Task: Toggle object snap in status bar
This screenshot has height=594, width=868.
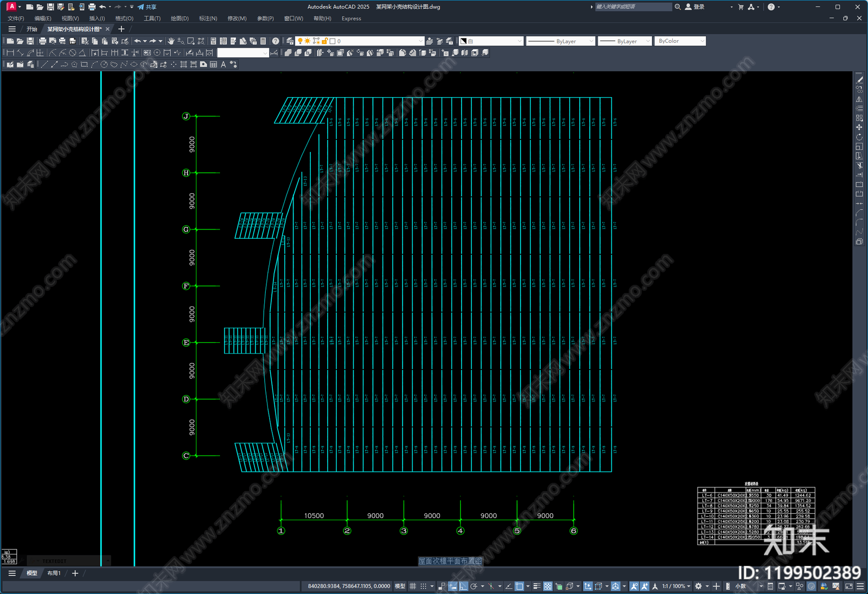Action: coord(519,586)
